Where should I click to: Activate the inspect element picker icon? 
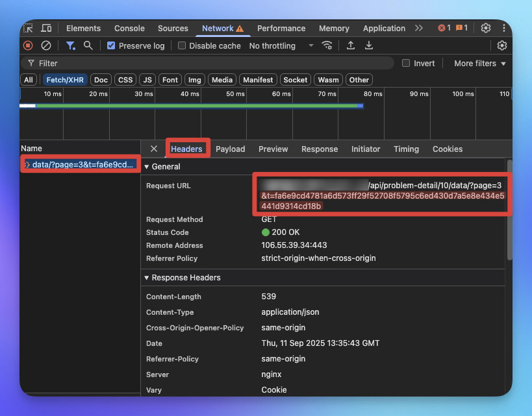pyautogui.click(x=28, y=28)
